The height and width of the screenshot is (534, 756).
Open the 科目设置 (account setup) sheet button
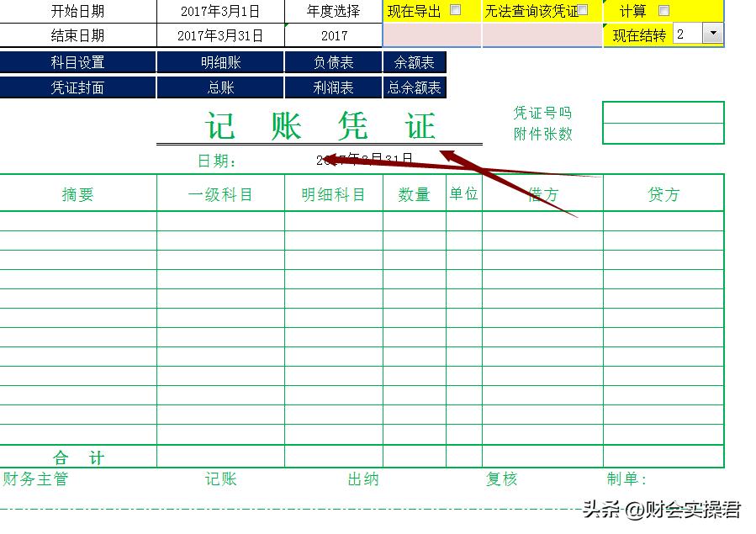[77, 61]
